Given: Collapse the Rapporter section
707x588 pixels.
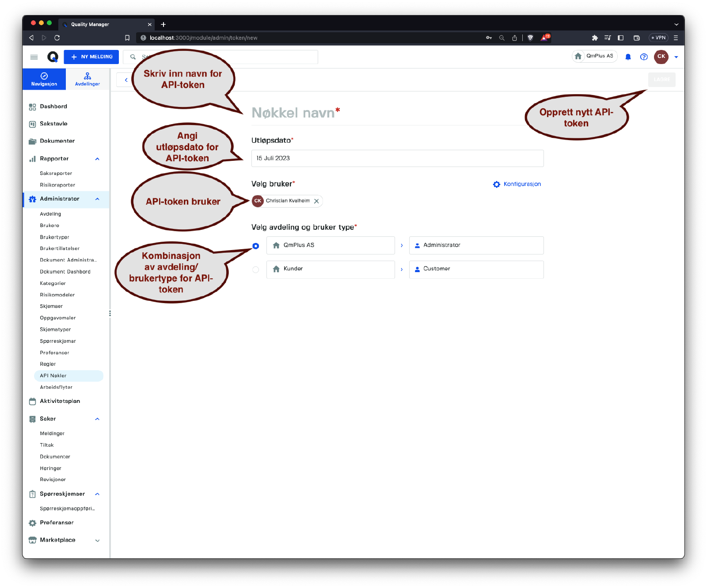Looking at the screenshot, I should click(x=97, y=159).
